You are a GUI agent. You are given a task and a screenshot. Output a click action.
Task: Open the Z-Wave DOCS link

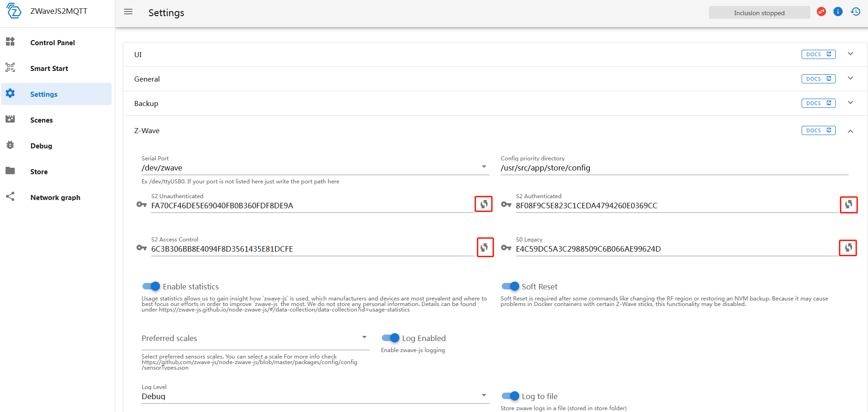[x=819, y=130]
